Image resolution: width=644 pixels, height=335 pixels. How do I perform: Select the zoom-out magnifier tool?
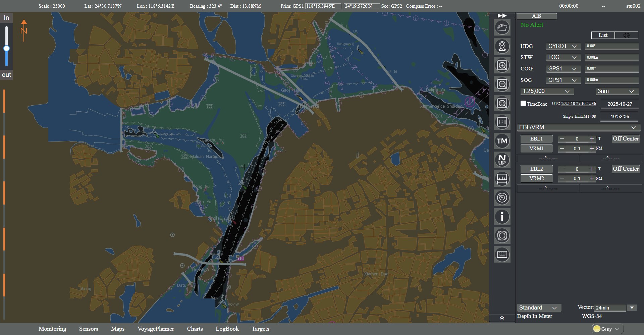point(502,84)
